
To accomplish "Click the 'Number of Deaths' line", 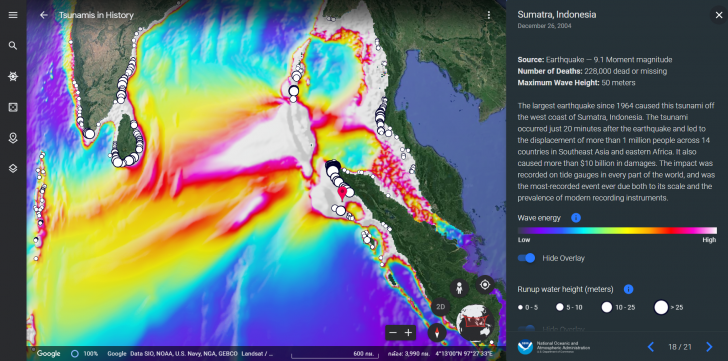I will [592, 71].
